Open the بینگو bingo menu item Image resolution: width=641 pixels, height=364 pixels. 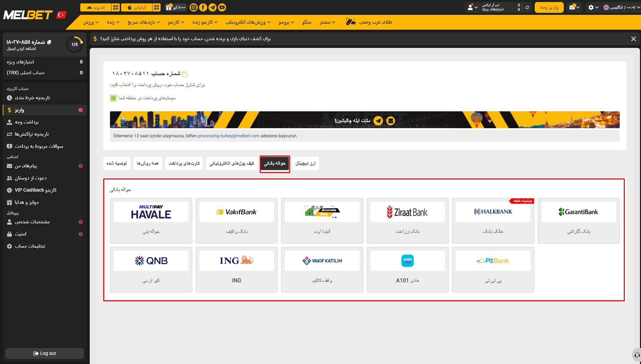click(x=307, y=22)
